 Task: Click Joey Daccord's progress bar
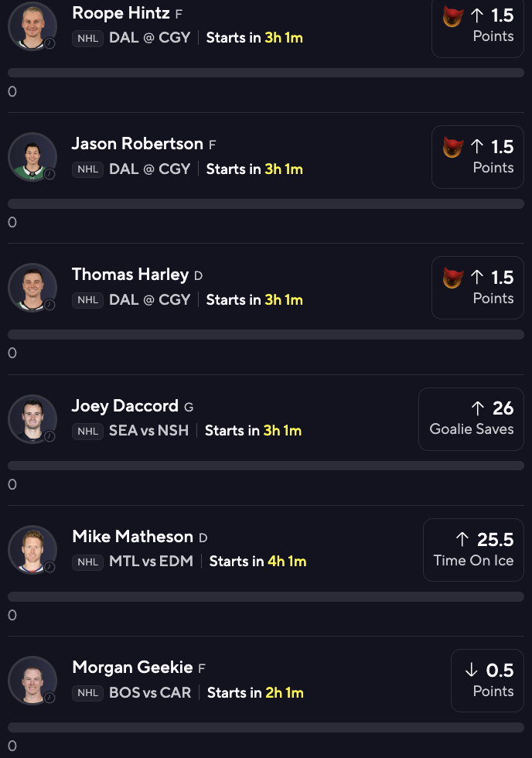(266, 466)
